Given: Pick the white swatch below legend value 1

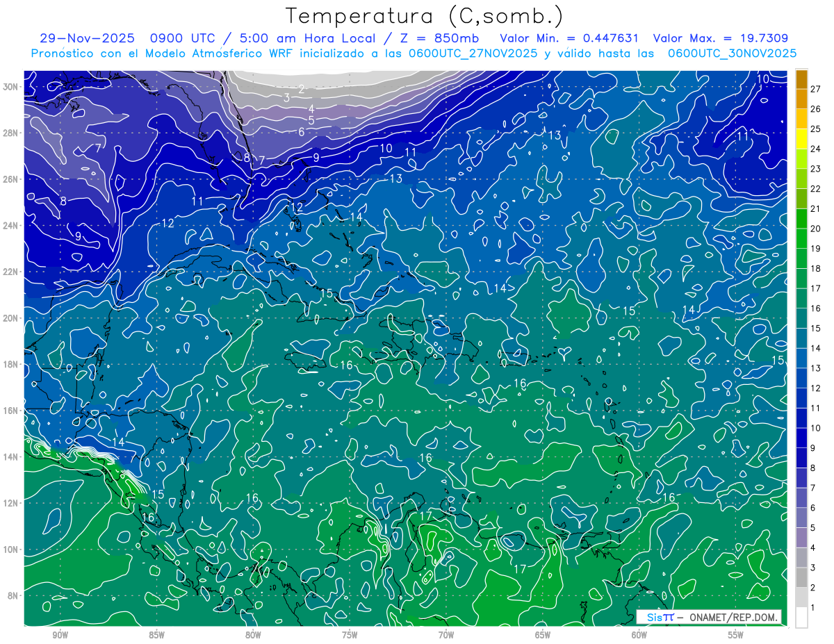Looking at the screenshot, I should (x=801, y=618).
